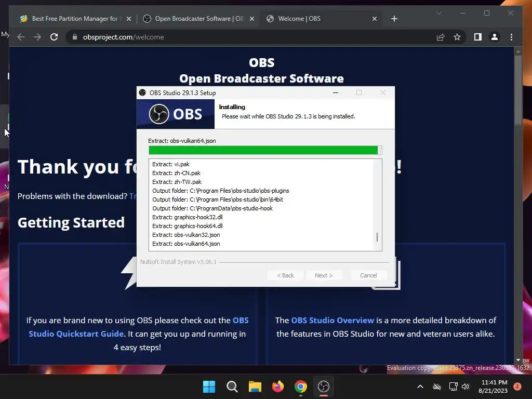The height and width of the screenshot is (399, 532).
Task: Click the installer log scrollbar thumb
Action: pyautogui.click(x=377, y=237)
